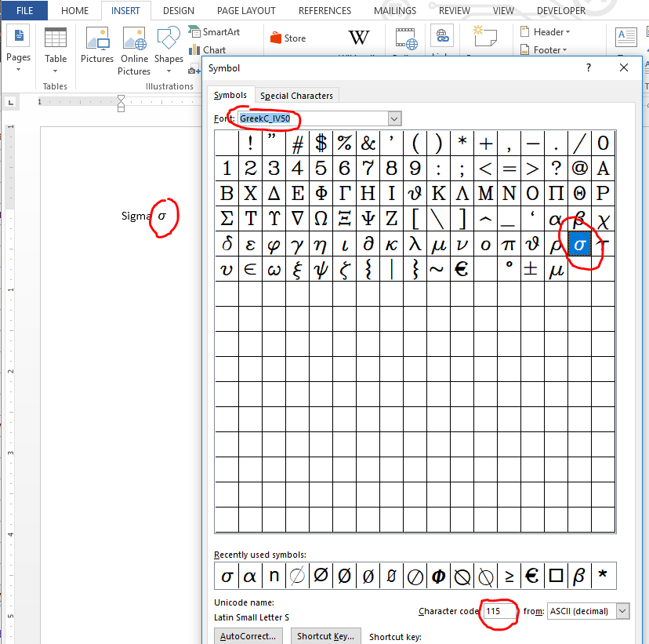Click the AutoCorrect button

pyautogui.click(x=248, y=636)
